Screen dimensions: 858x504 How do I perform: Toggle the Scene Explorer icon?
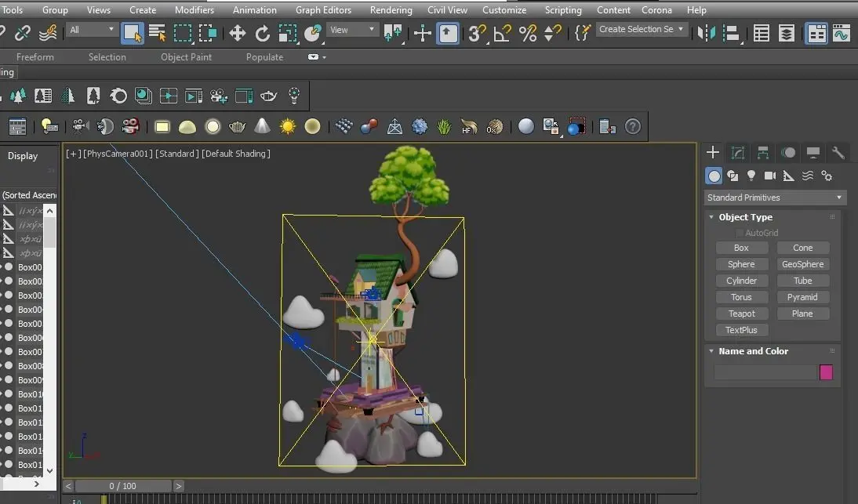pos(762,34)
